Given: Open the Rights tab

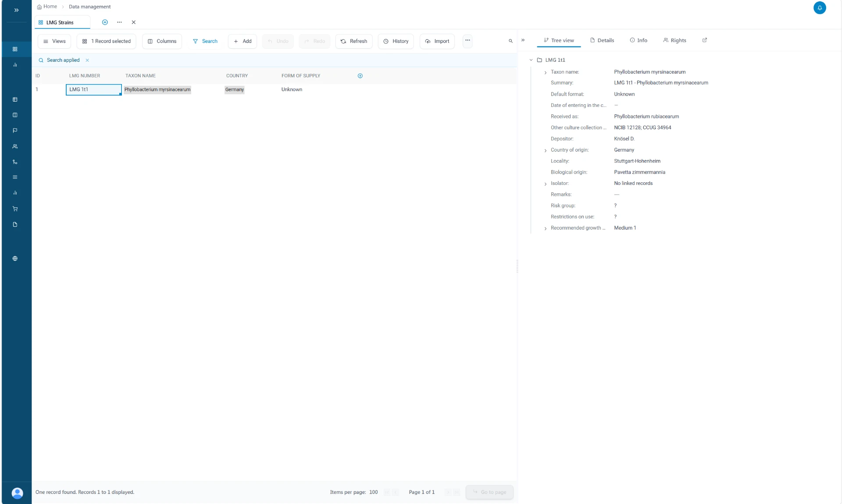Looking at the screenshot, I should (x=674, y=40).
